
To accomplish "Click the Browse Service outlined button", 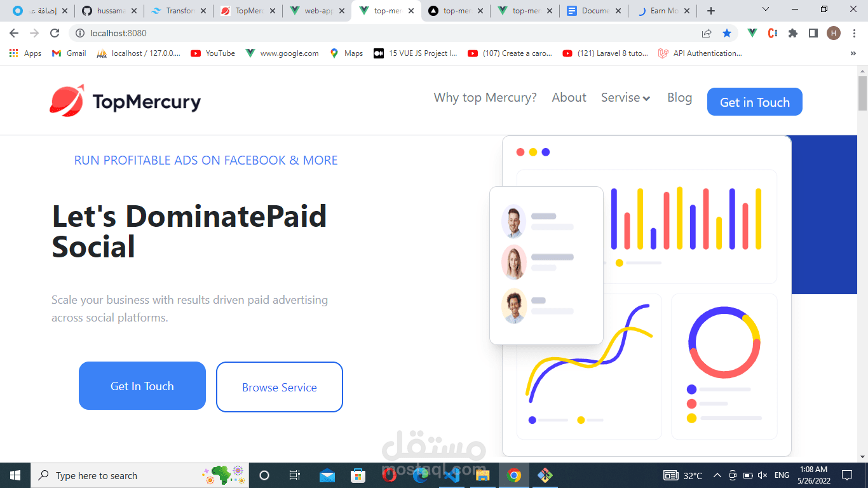I will pyautogui.click(x=280, y=387).
